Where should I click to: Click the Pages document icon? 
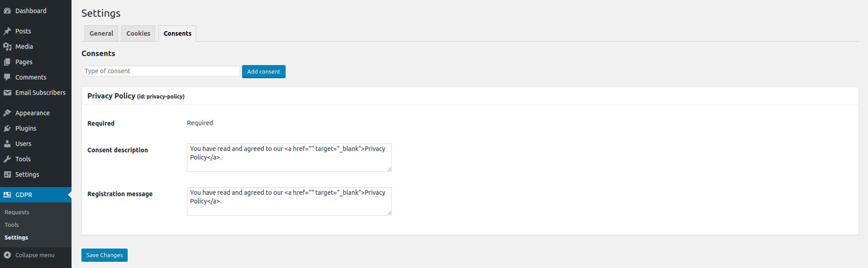click(7, 62)
